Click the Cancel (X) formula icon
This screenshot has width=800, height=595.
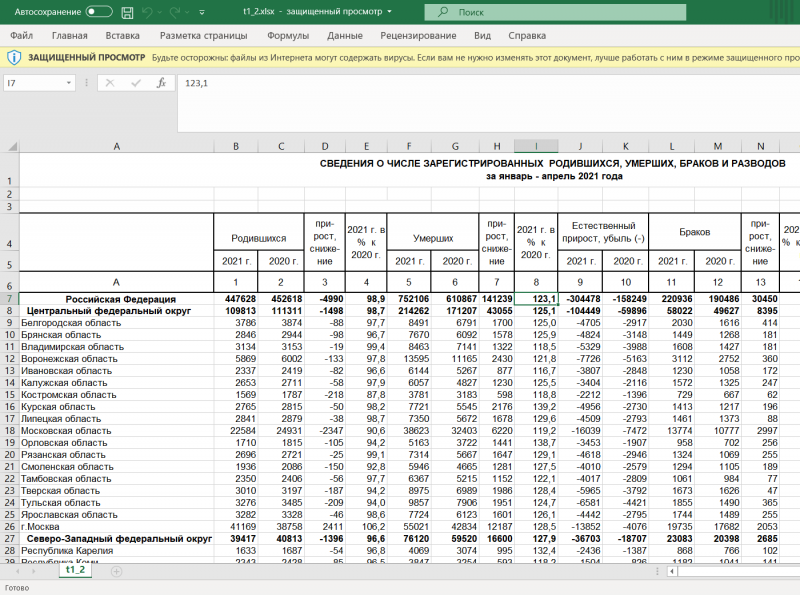coord(110,83)
